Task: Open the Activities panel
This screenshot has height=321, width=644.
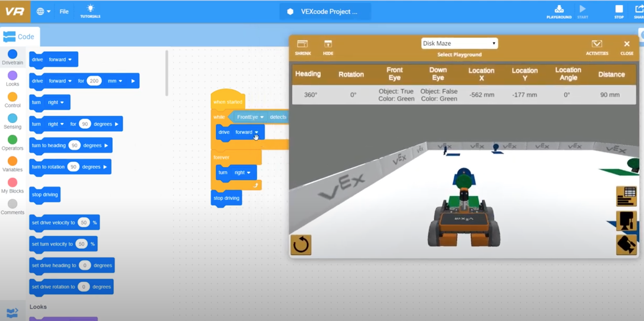Action: click(597, 48)
